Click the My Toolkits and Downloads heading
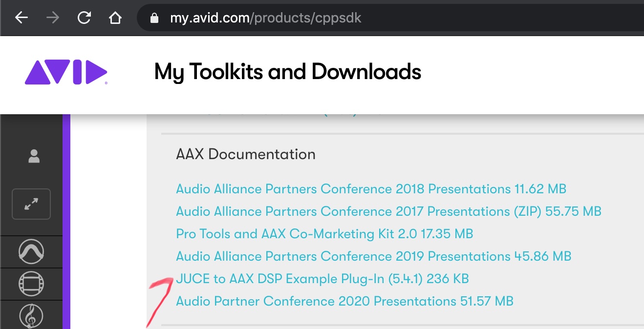 [287, 72]
